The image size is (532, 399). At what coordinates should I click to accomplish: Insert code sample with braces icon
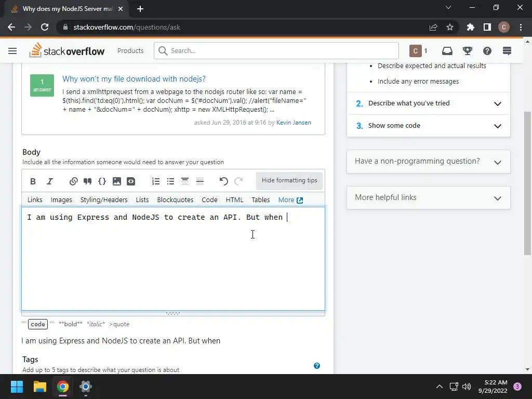click(x=102, y=181)
